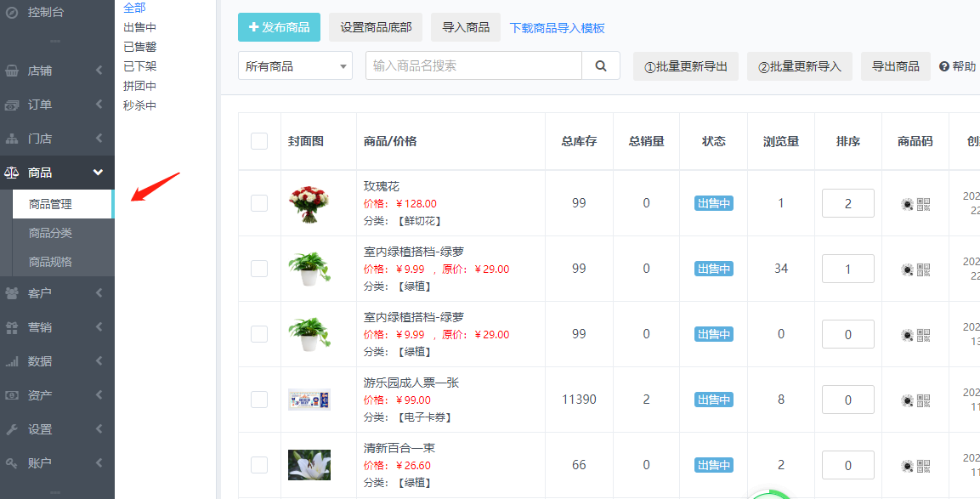Click the key icon next to 账户
The image size is (980, 499).
[11, 463]
